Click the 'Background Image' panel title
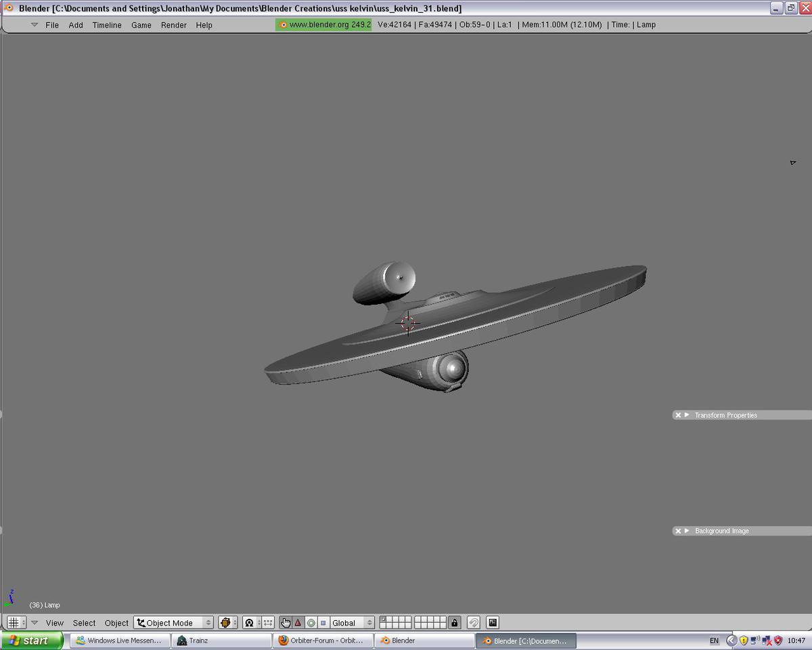This screenshot has width=812, height=650. pyautogui.click(x=722, y=531)
